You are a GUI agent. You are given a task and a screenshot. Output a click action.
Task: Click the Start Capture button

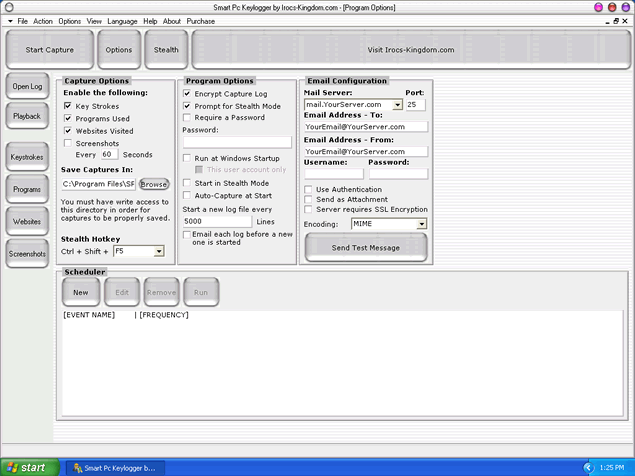[x=49, y=49]
